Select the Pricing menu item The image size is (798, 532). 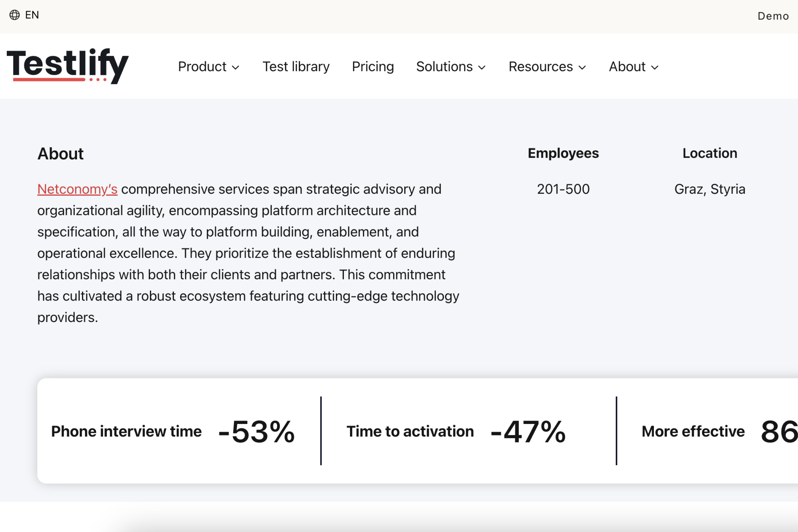pyautogui.click(x=373, y=66)
